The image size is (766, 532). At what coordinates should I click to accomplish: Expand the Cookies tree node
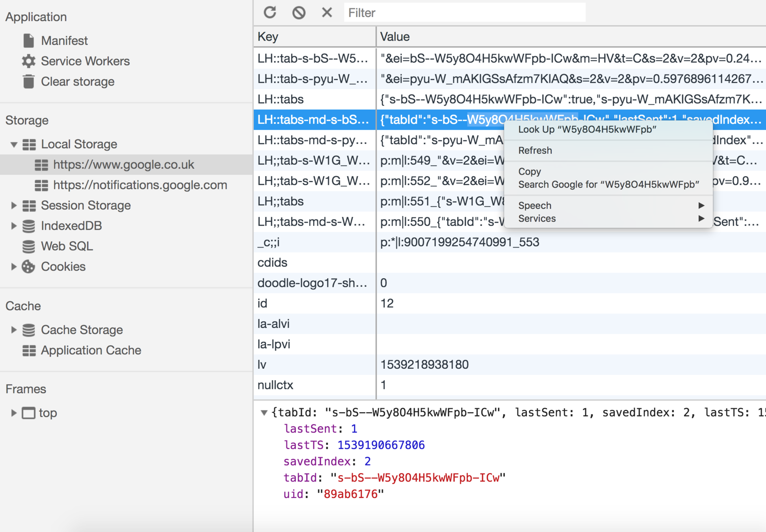coord(14,267)
